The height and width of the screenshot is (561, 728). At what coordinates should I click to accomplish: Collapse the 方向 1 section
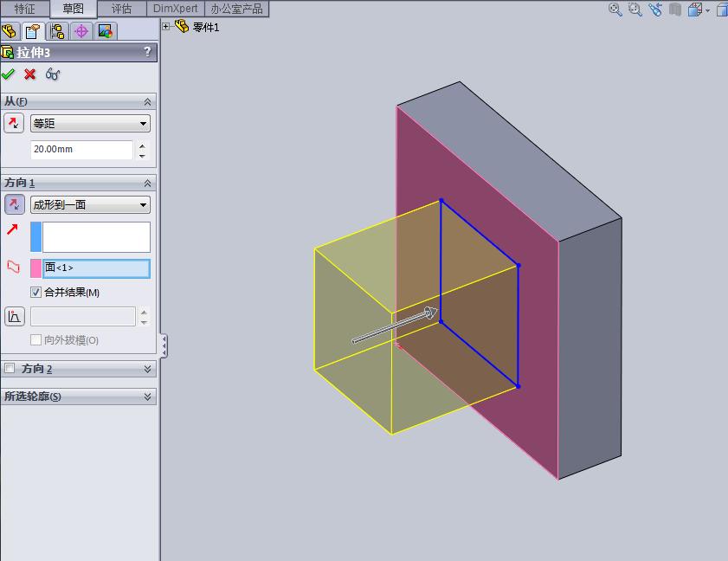(147, 183)
